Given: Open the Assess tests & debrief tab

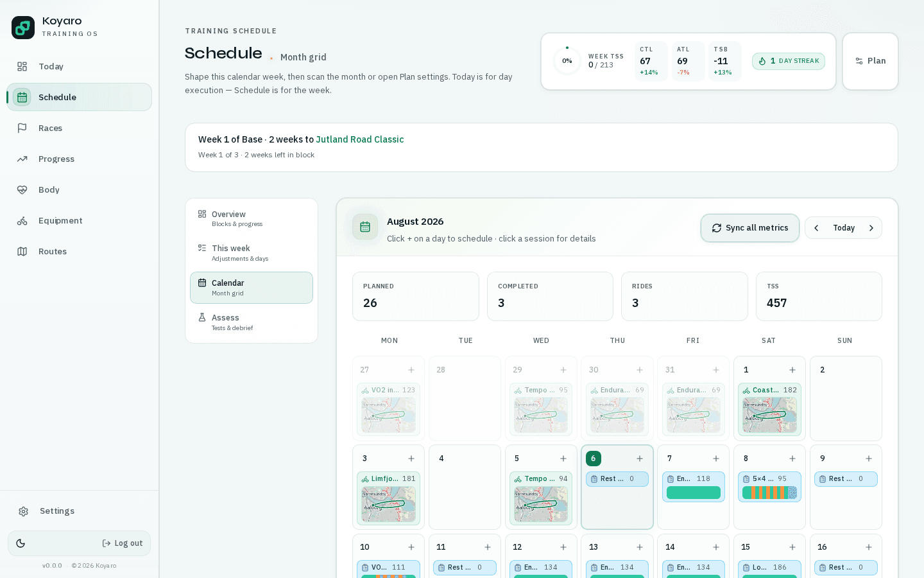Looking at the screenshot, I should (252, 322).
